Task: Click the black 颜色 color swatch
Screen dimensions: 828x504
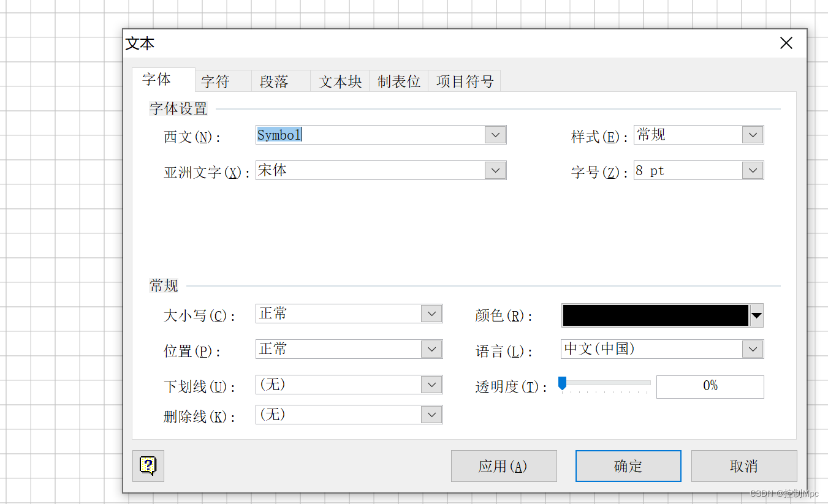Action: click(x=655, y=315)
